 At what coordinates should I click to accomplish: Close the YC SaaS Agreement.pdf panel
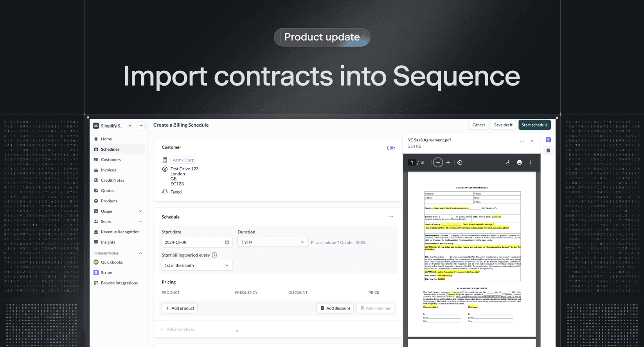[532, 141]
